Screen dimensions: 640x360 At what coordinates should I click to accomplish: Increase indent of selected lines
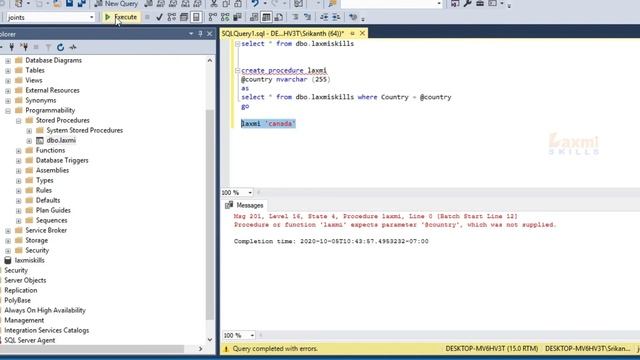pyautogui.click(x=336, y=17)
